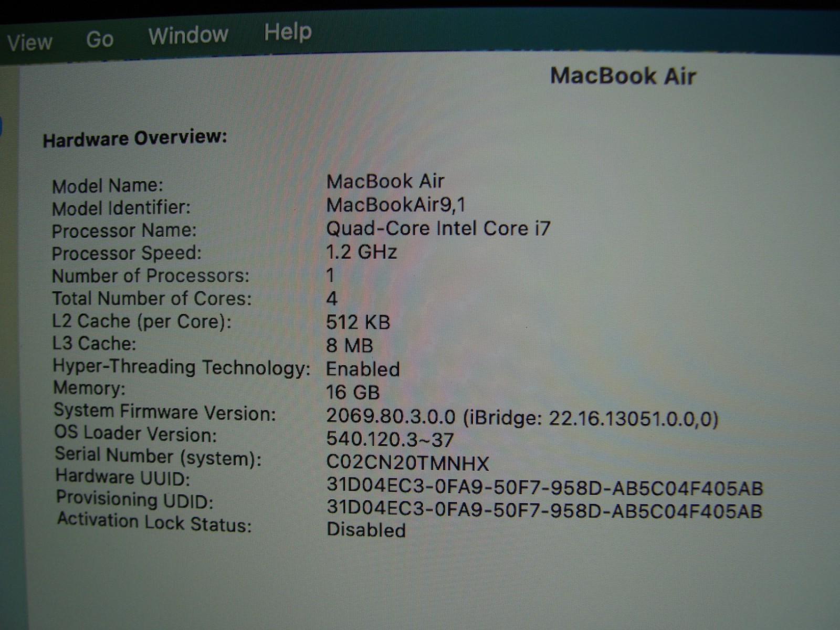Select Quad-Core Intel Core i7 text
Screen dimensions: 840x630
[438, 228]
